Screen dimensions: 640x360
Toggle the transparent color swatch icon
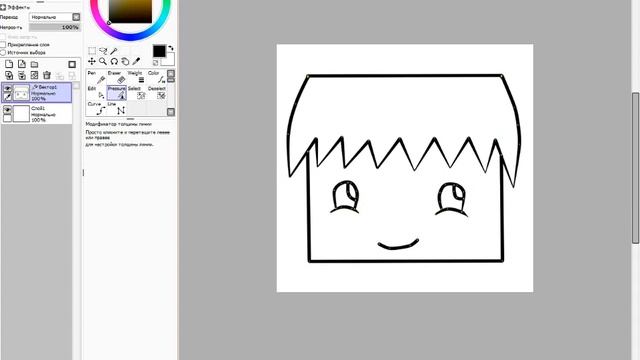(x=156, y=62)
